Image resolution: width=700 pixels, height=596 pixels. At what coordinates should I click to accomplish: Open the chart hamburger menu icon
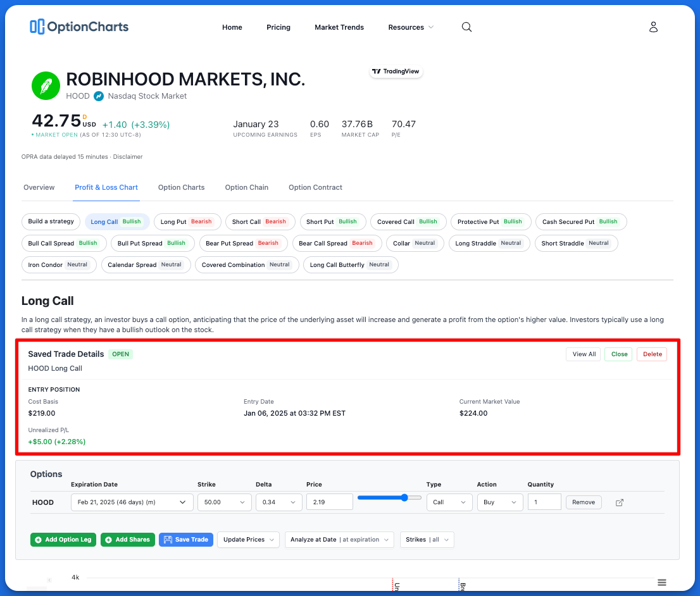point(662,583)
